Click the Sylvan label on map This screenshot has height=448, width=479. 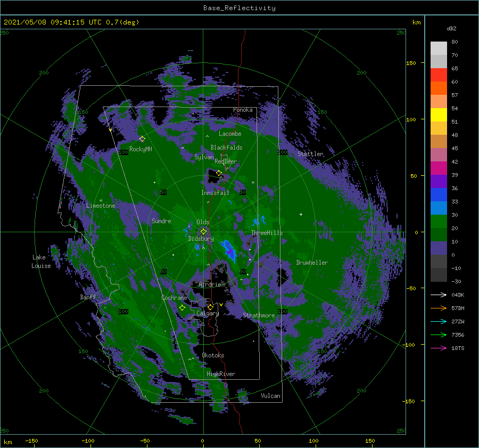(x=204, y=157)
